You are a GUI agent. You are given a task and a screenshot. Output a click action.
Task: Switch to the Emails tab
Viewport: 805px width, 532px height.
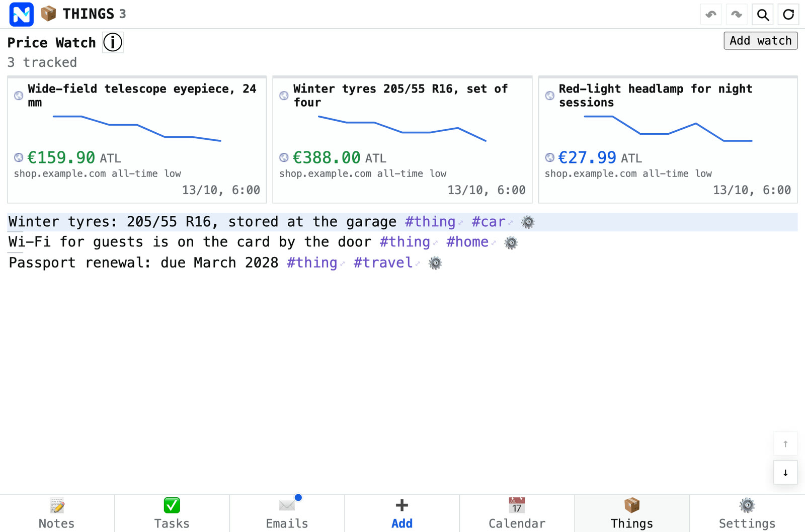click(287, 513)
